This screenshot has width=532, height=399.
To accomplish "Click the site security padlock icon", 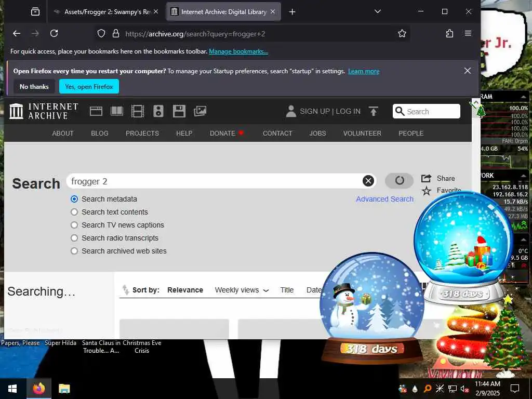I will click(116, 34).
